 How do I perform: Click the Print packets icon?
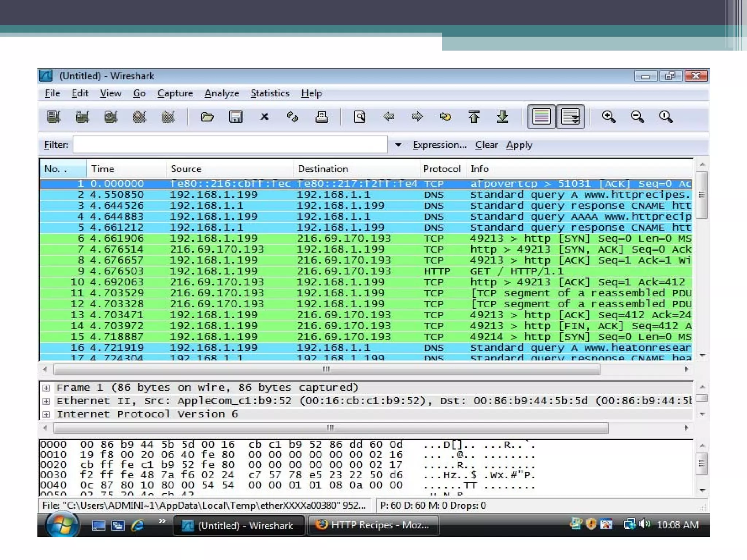(321, 117)
